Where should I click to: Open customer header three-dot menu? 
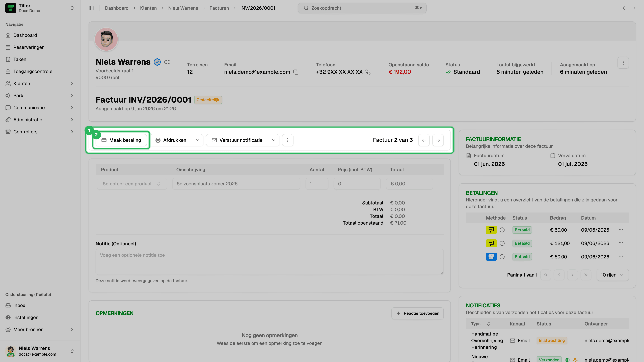pos(623,63)
